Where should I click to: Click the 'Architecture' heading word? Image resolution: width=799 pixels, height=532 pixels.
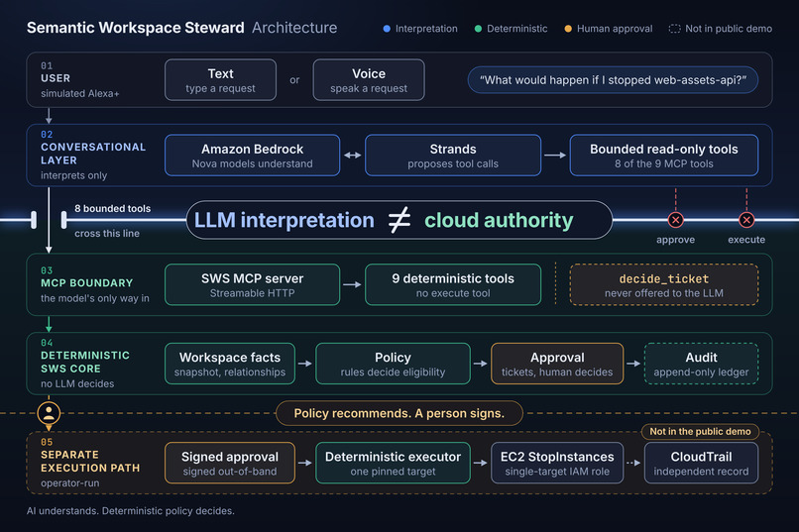pyautogui.click(x=294, y=28)
